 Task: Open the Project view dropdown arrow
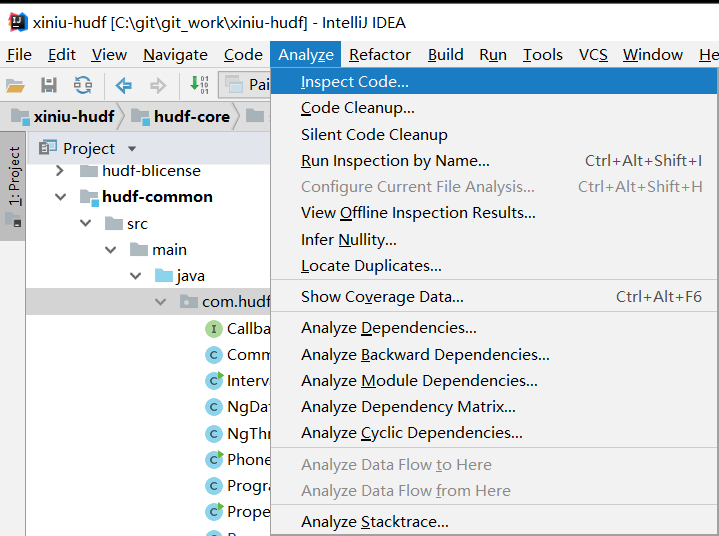click(132, 149)
